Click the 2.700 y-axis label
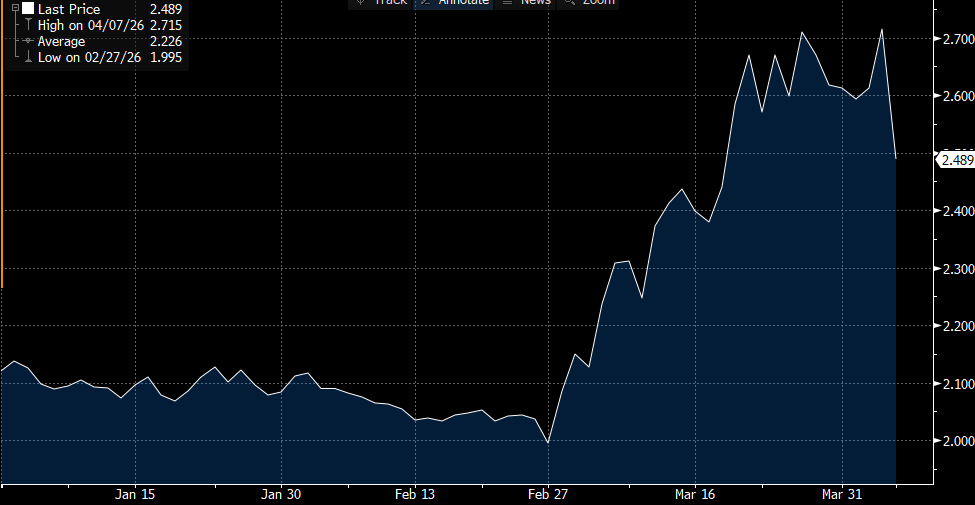Image resolution: width=975 pixels, height=505 pixels. pyautogui.click(x=958, y=39)
